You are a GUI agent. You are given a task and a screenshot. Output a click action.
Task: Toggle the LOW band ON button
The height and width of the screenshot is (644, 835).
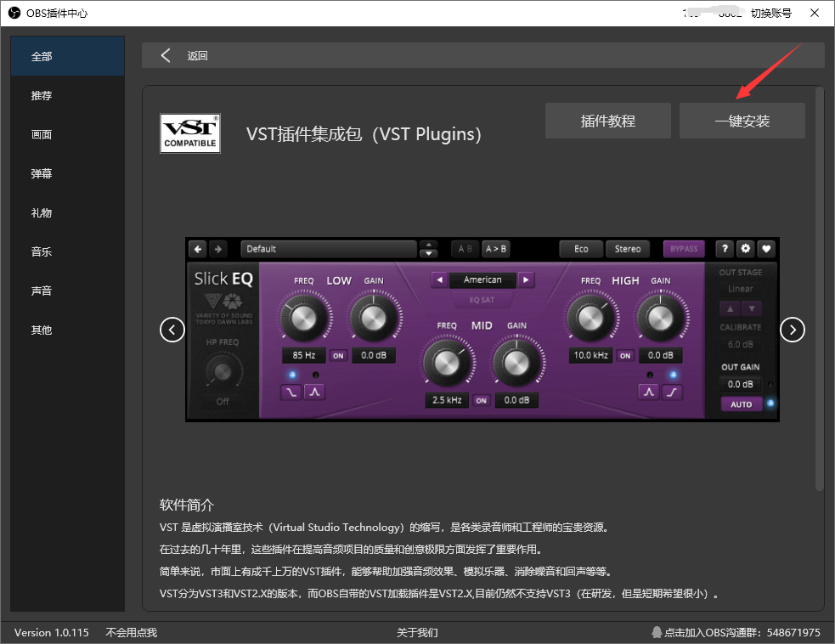pos(338,355)
